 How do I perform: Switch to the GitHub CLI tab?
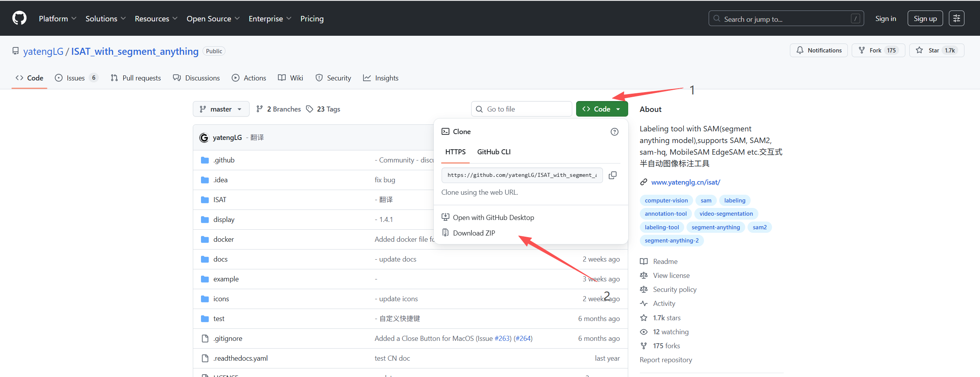click(x=494, y=152)
